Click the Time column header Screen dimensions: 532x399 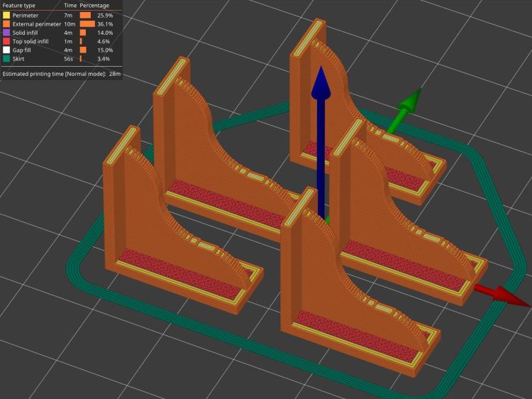pos(70,6)
